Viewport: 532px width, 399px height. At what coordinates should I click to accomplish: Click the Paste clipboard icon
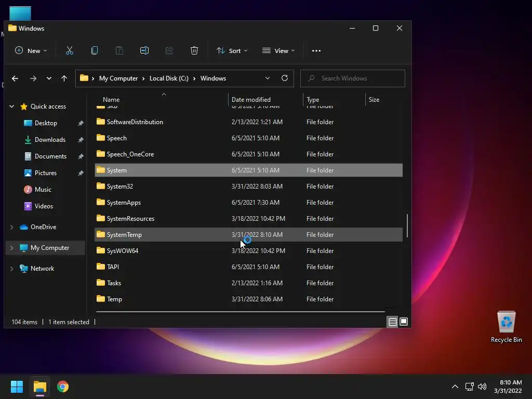tap(119, 50)
